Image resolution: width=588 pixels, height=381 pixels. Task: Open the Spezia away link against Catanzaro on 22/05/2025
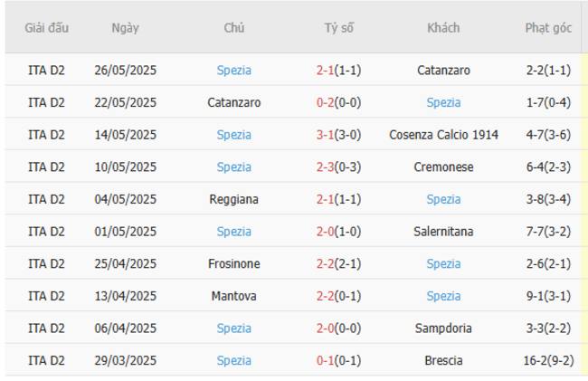(x=443, y=102)
